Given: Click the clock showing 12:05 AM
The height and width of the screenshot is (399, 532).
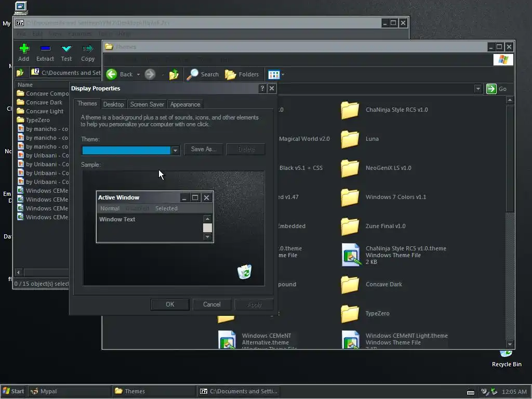Looking at the screenshot, I should click(514, 392).
